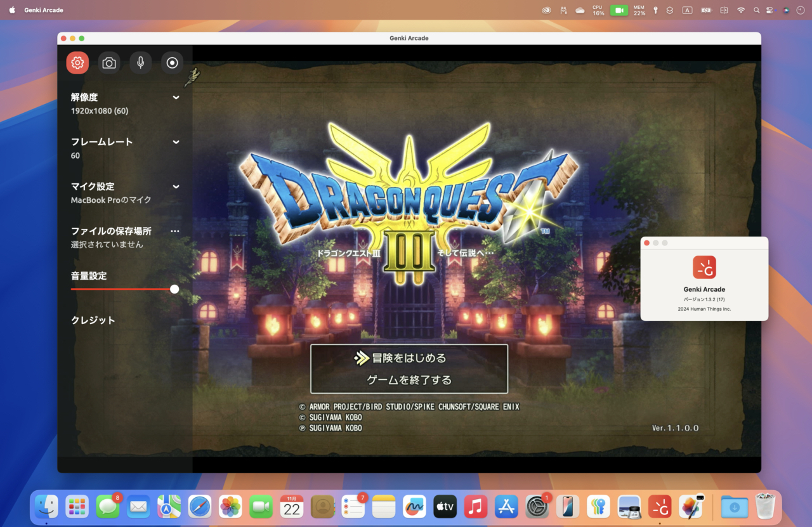Image resolution: width=812 pixels, height=527 pixels.
Task: Expand the 解像度 resolution dropdown
Action: 176,97
